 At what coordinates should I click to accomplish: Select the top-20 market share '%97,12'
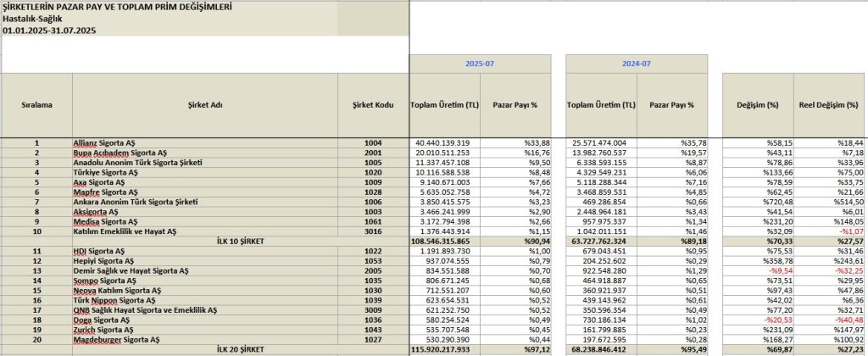click(515, 349)
